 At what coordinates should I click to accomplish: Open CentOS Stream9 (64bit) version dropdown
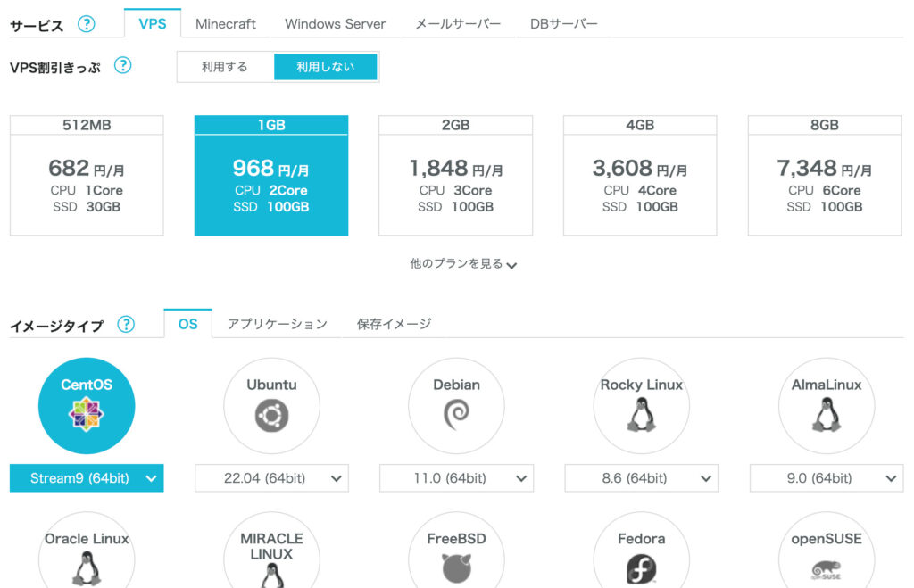pyautogui.click(x=87, y=478)
